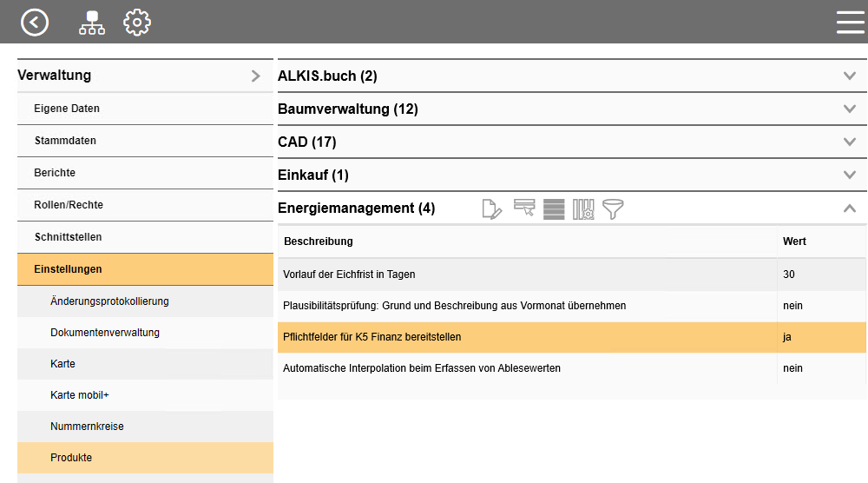Collapse the Energiemanagement (4) section
868x483 pixels.
tap(849, 208)
